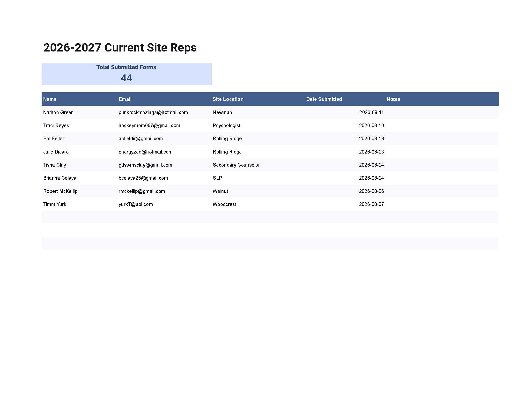
Task: Select the name 'Em Feller'
Action: pos(54,139)
